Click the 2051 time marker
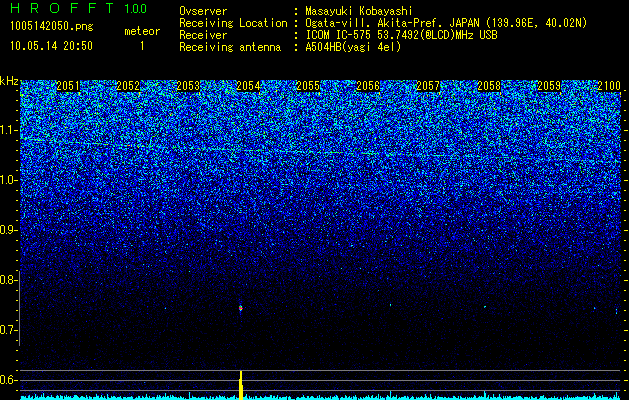The width and height of the screenshot is (629, 400). [x=68, y=86]
